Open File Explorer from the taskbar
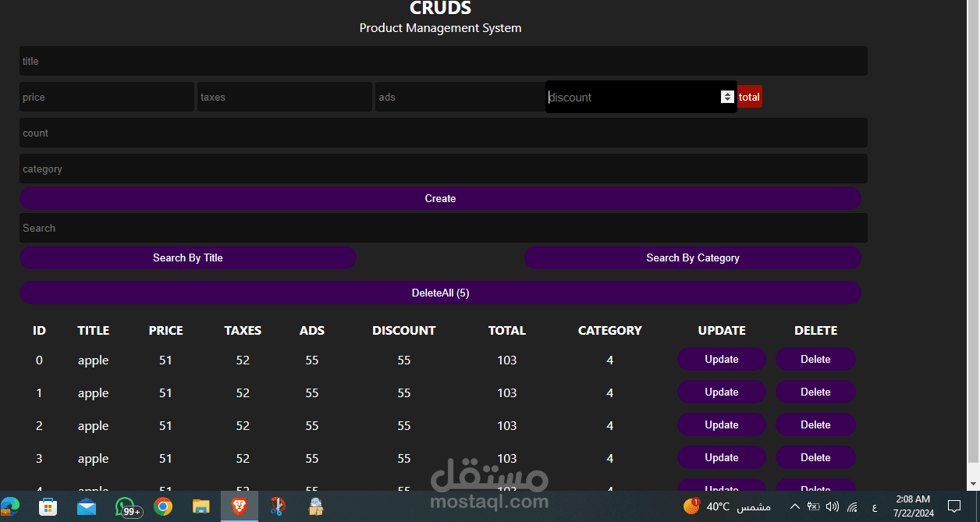This screenshot has width=980, height=522. 201,507
